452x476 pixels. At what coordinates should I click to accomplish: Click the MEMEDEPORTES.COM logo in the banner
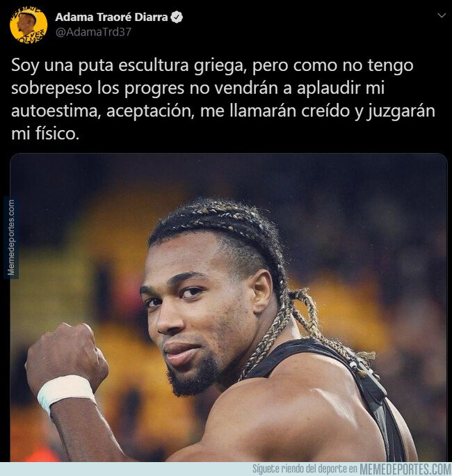tap(405, 469)
